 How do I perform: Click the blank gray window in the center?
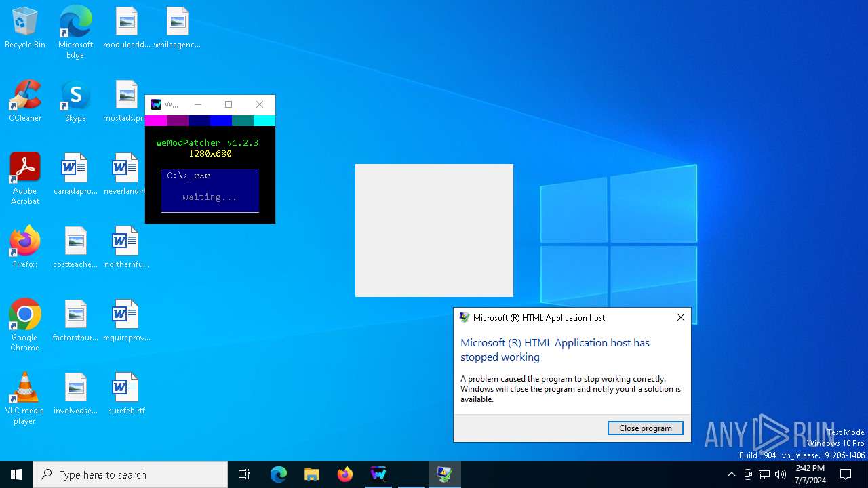(x=434, y=230)
